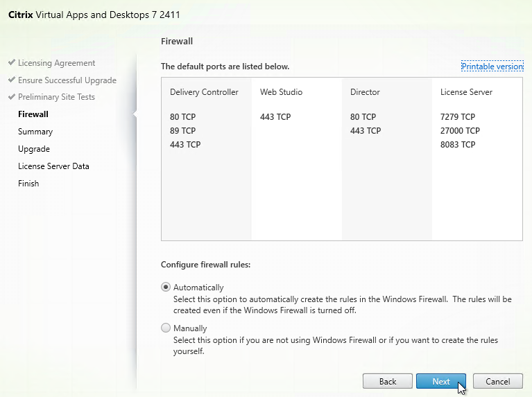Click the Preliminary Site Tests checkmark icon
The image size is (532, 397).
(12, 96)
